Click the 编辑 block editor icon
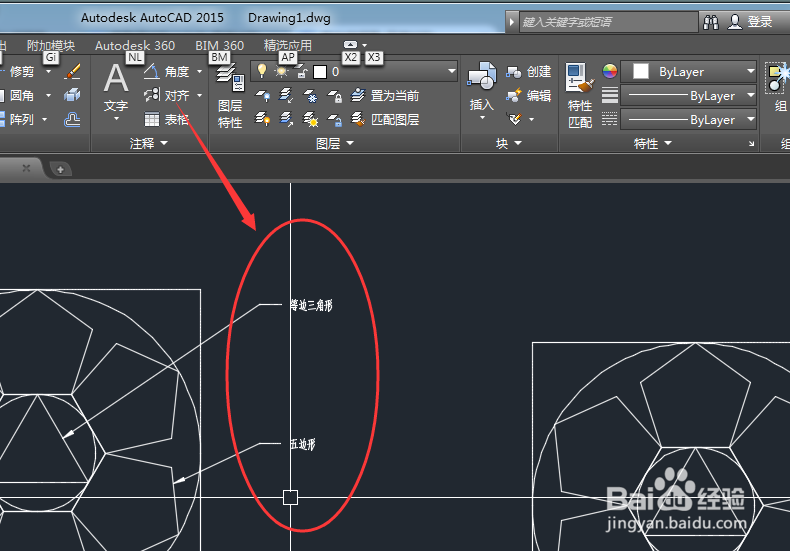 (x=513, y=95)
